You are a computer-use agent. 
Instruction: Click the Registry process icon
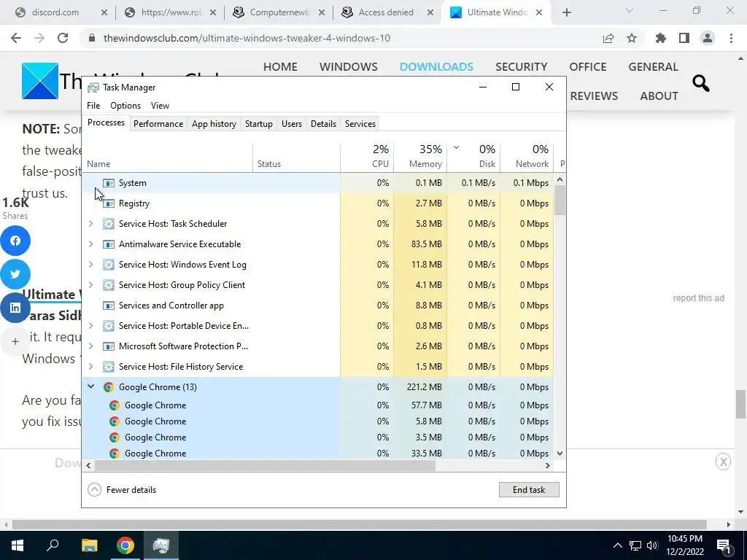coord(109,203)
